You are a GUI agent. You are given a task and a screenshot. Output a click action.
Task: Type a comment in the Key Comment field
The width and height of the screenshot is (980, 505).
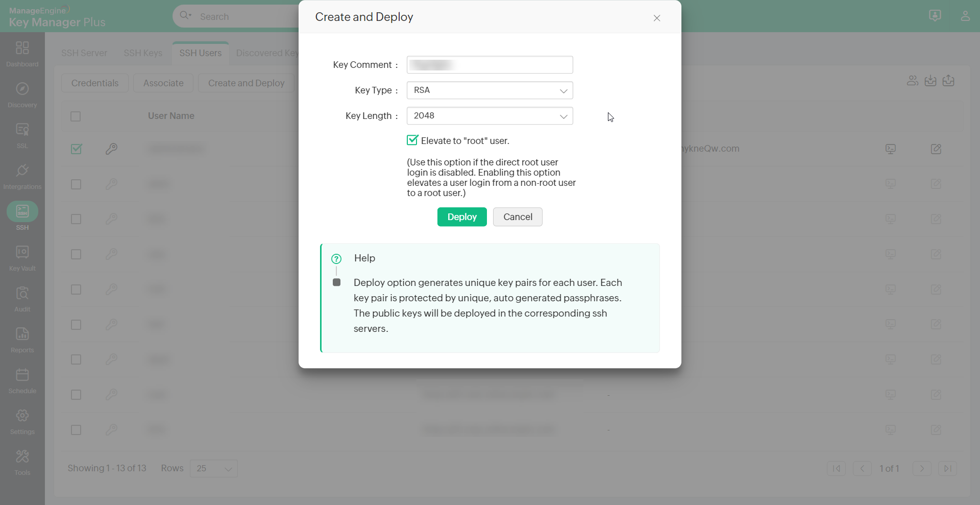click(489, 64)
